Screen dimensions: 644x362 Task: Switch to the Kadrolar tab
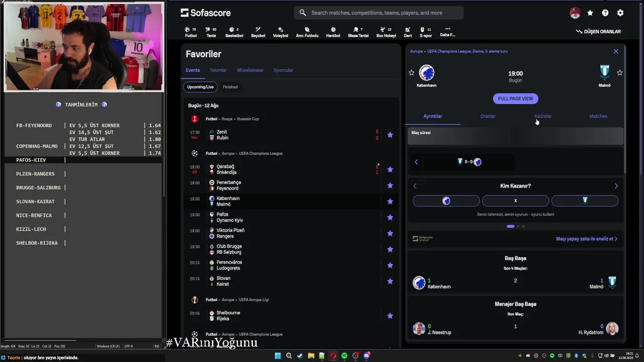543,116
